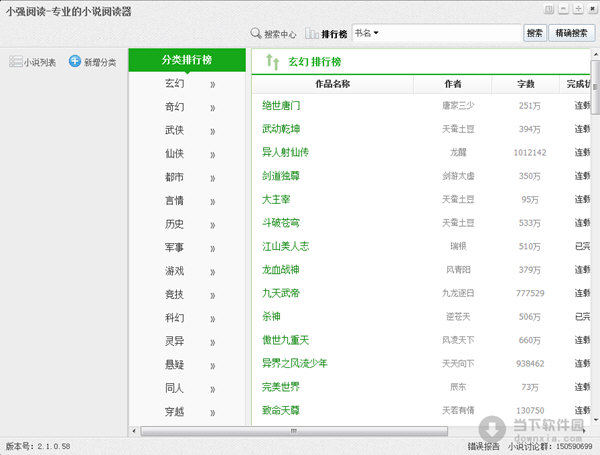
Task: Click the 作者 column header
Action: (x=453, y=84)
